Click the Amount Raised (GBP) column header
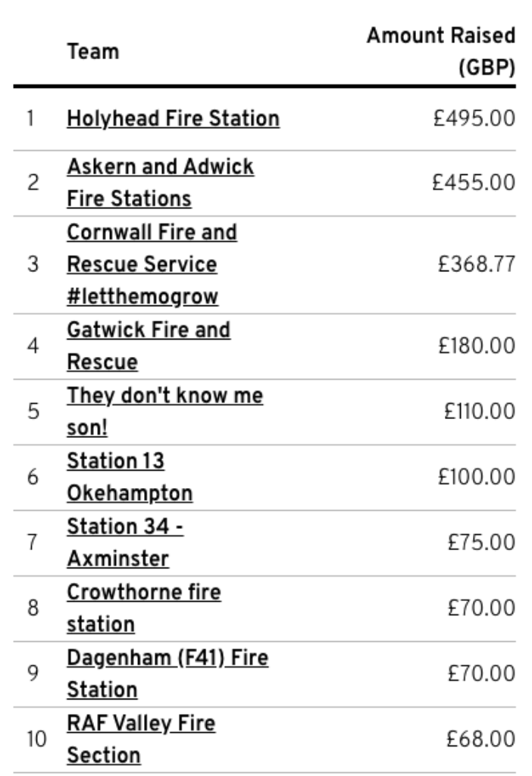This screenshot has width=532, height=776. point(441,52)
